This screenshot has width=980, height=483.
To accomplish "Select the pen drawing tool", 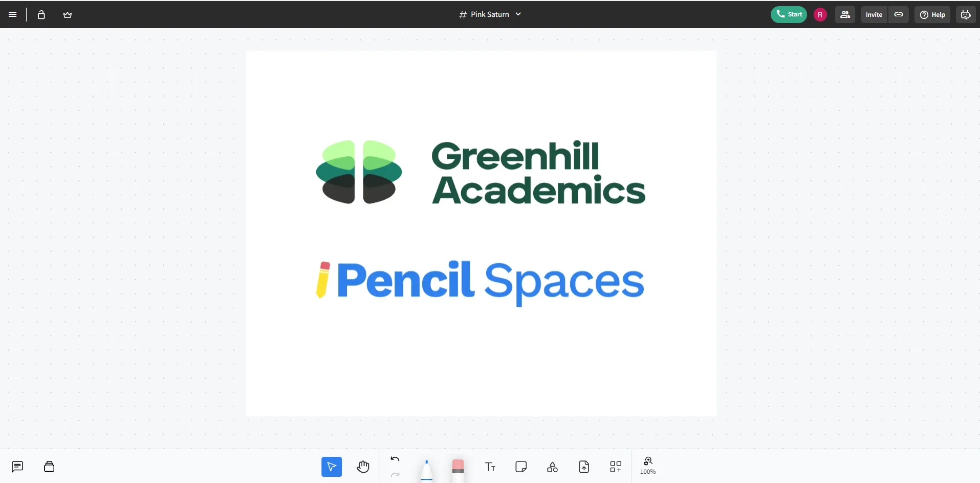I will (426, 470).
